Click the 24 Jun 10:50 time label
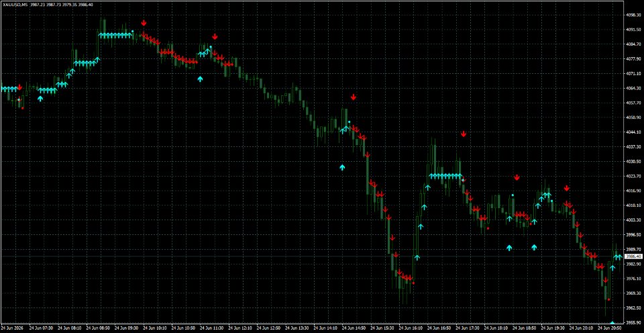Screen dimensions: 644x333 point(183,328)
